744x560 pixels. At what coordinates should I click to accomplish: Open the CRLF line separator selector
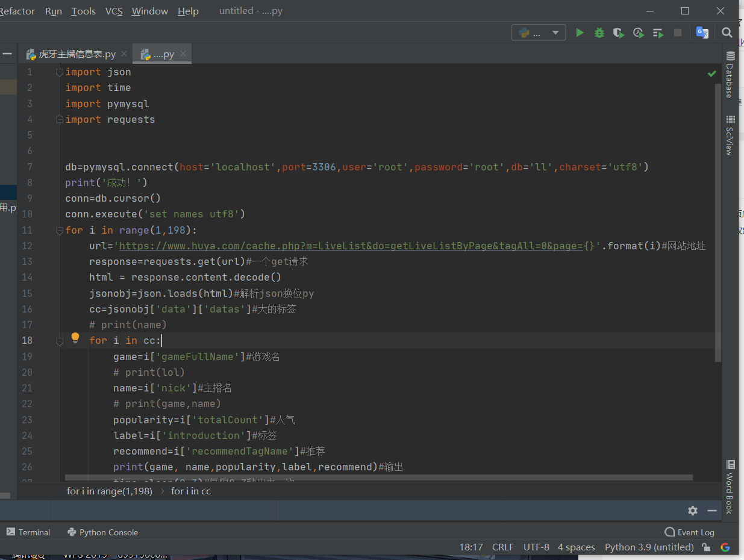502,547
